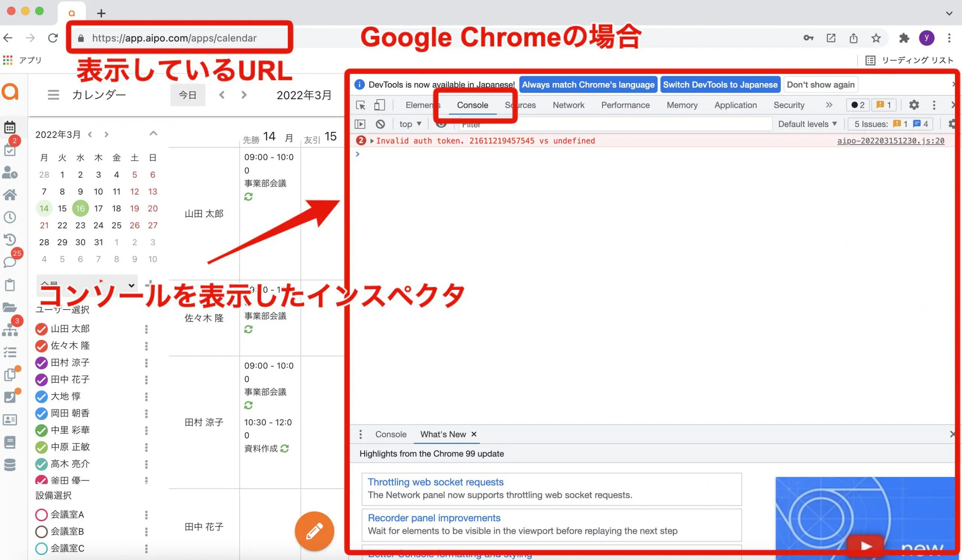The image size is (962, 560).
Task: Check facility 会議室B
Action: pyautogui.click(x=41, y=531)
